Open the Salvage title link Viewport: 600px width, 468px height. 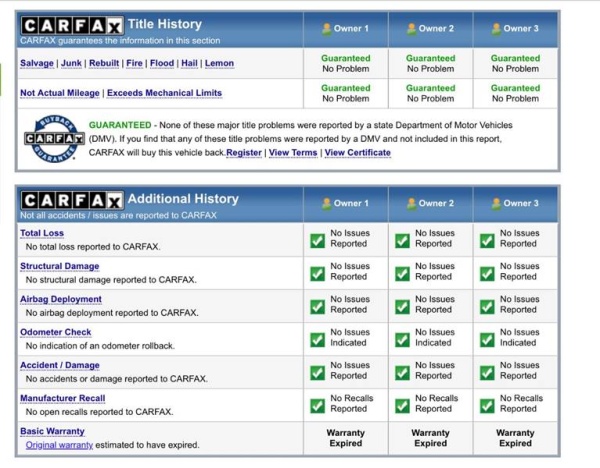click(x=38, y=63)
